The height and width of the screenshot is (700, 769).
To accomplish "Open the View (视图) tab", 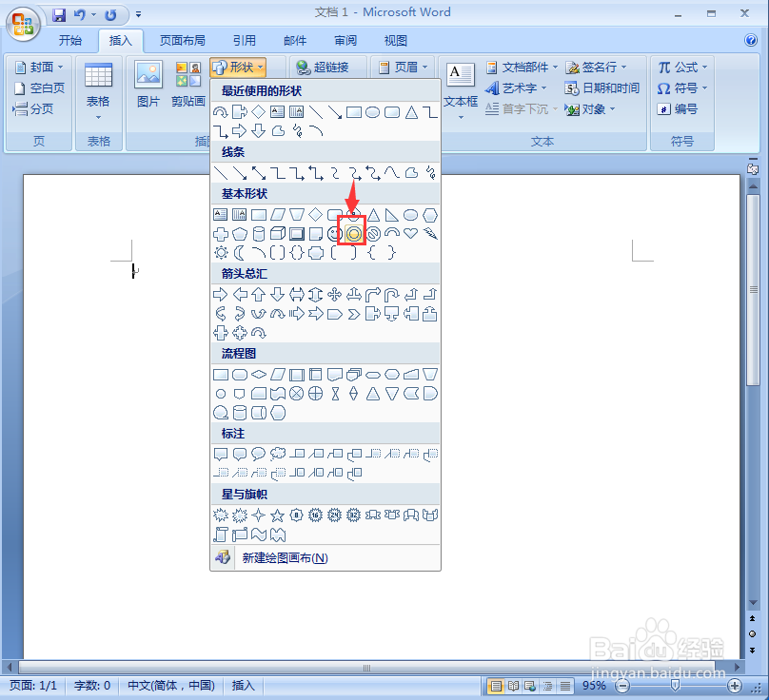I will pyautogui.click(x=395, y=41).
